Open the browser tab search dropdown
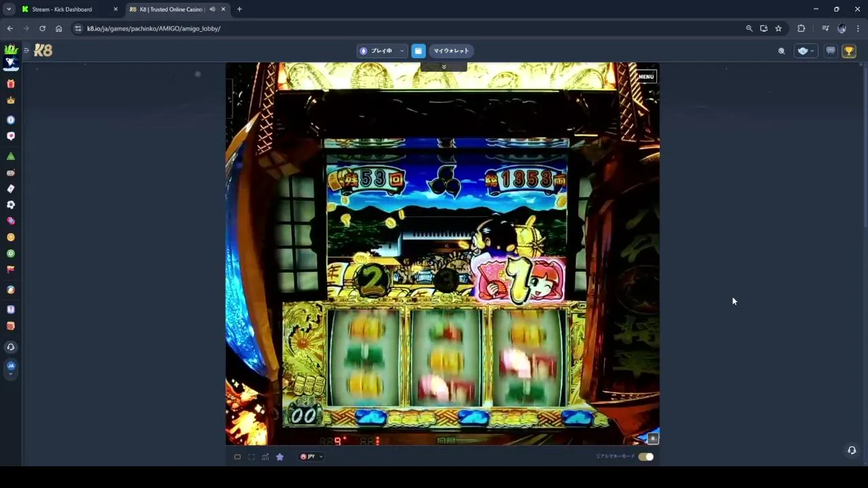The width and height of the screenshot is (868, 488). (9, 9)
